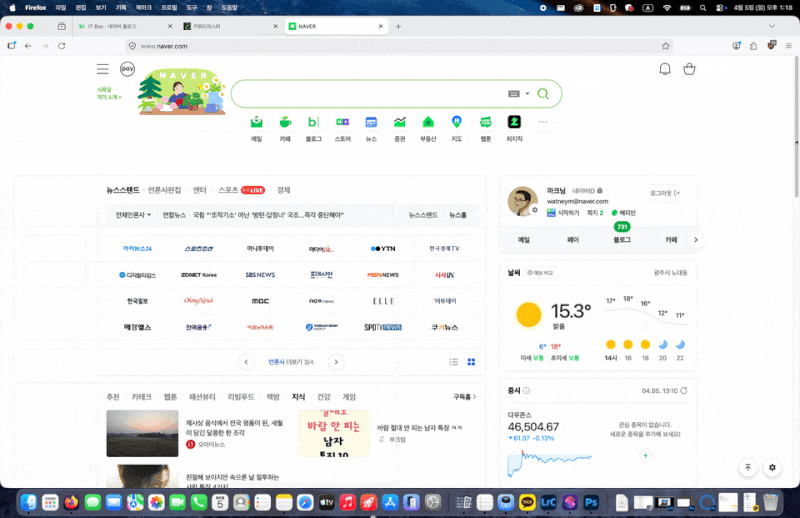Jump to page top with arrow button
800x518 pixels.
click(x=748, y=467)
